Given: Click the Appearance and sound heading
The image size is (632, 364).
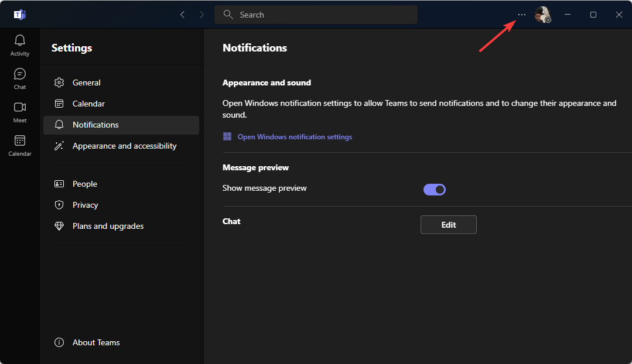Looking at the screenshot, I should click(x=267, y=83).
